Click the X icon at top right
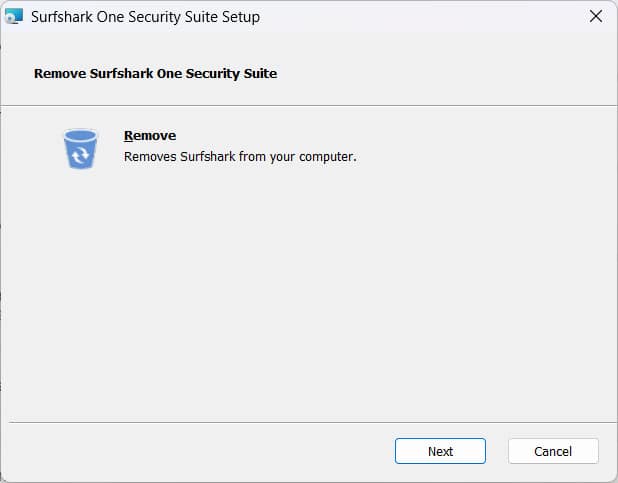Viewport: 618px width, 483px height. [596, 17]
